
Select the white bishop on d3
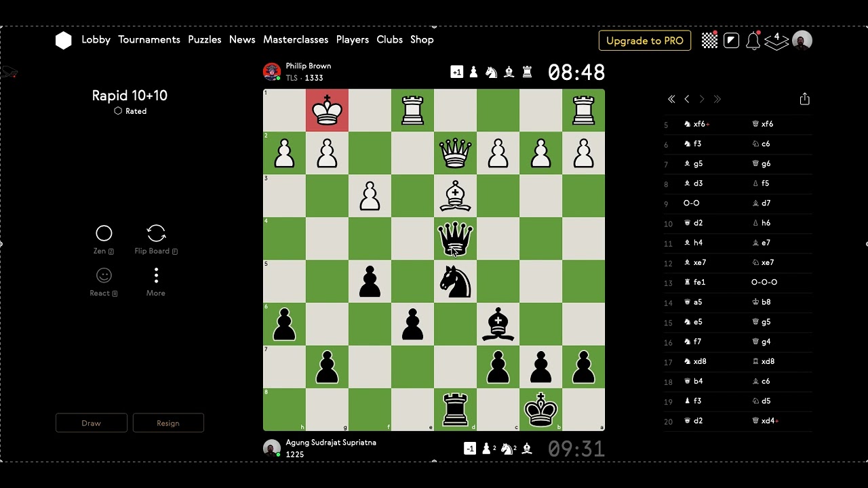pyautogui.click(x=455, y=196)
